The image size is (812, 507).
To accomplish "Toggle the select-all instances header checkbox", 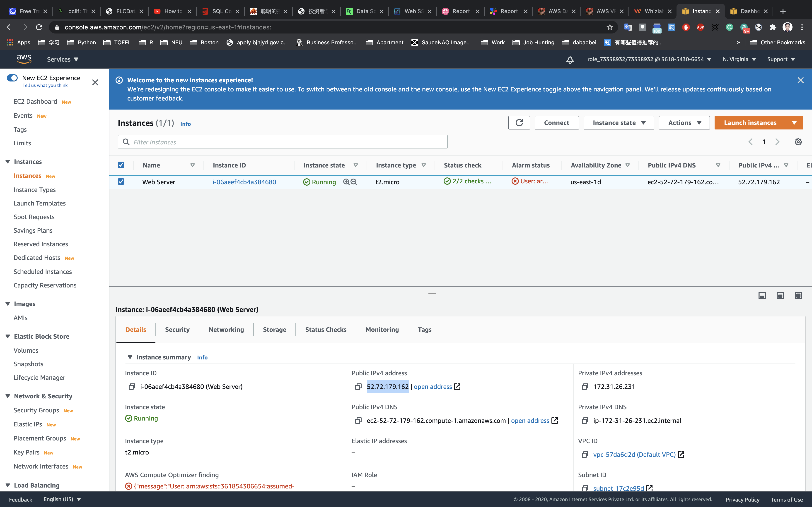I will (121, 165).
